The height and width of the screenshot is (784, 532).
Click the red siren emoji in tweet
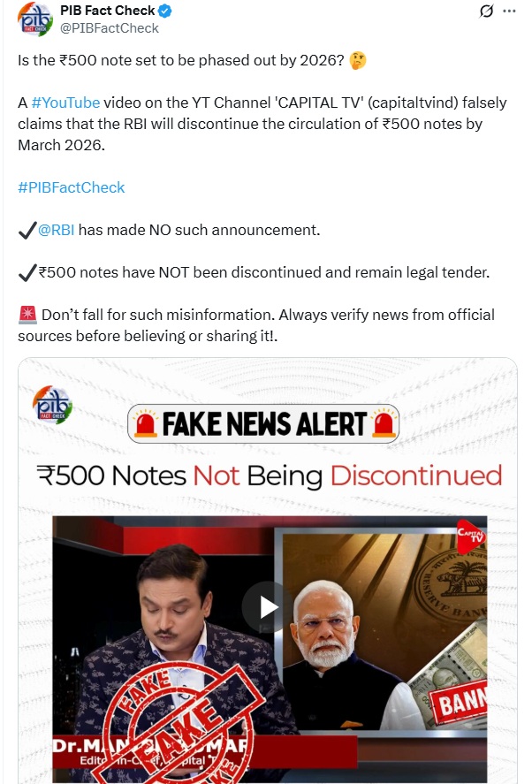click(27, 315)
